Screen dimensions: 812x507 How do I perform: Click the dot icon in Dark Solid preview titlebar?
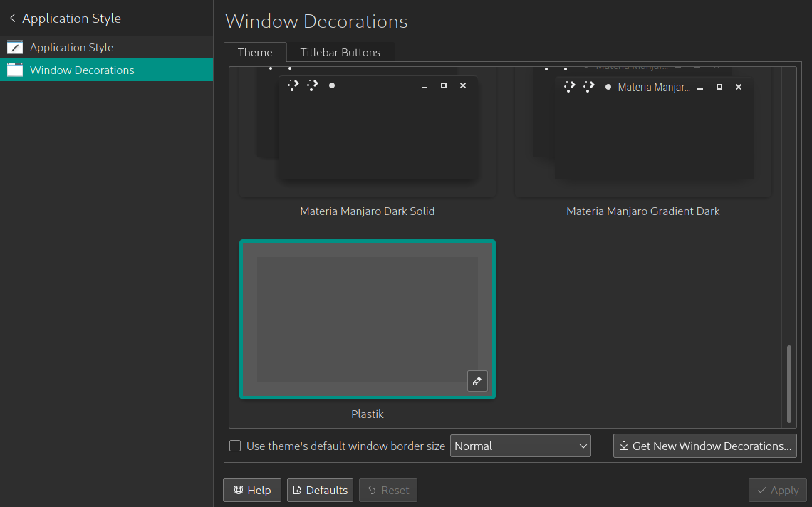[x=332, y=85]
